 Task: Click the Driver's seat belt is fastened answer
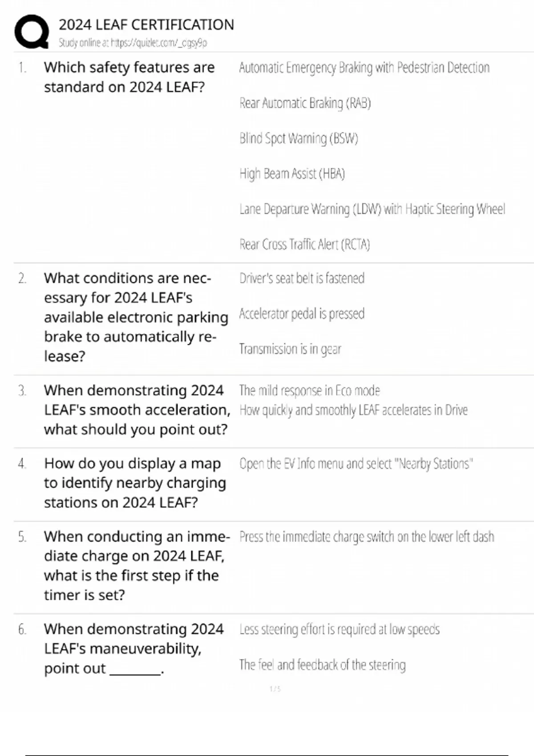302,278
